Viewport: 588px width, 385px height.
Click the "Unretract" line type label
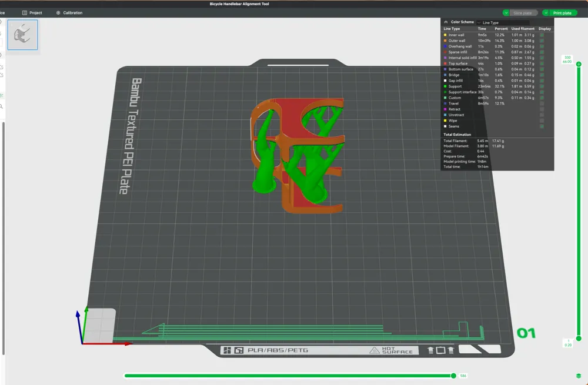tap(456, 115)
